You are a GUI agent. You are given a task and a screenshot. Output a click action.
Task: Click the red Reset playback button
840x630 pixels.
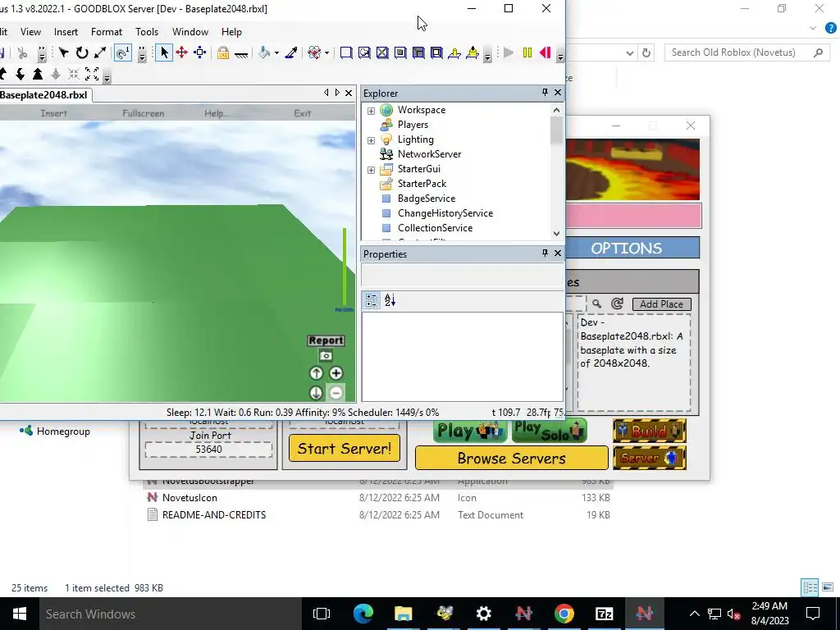click(x=546, y=52)
